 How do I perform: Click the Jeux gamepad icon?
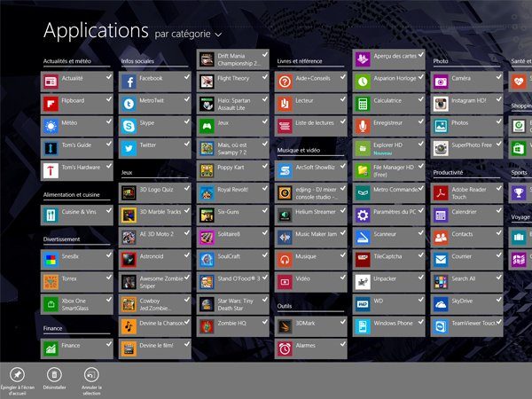(x=207, y=126)
